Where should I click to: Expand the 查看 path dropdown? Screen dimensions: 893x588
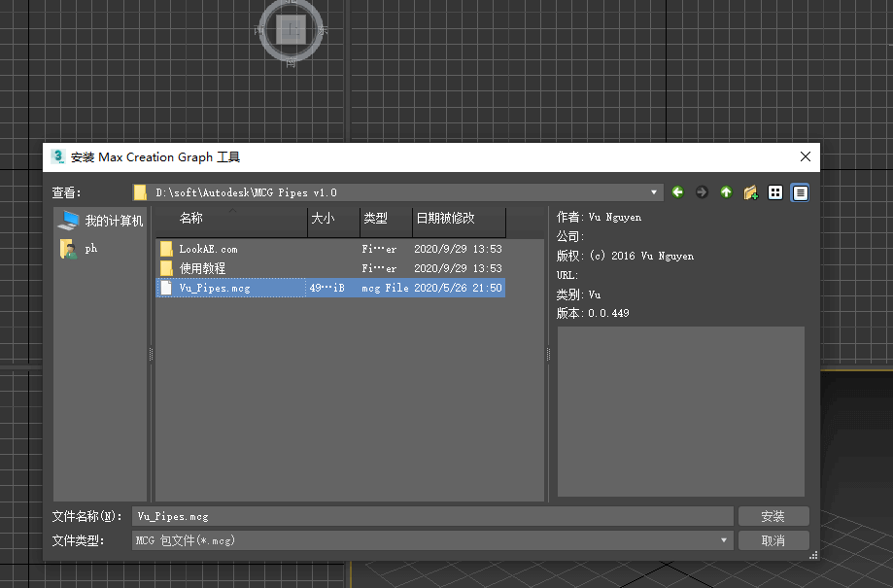654,192
